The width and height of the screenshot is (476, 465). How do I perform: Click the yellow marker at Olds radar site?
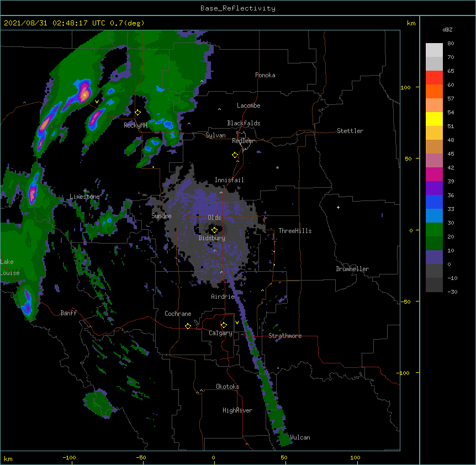point(214,230)
